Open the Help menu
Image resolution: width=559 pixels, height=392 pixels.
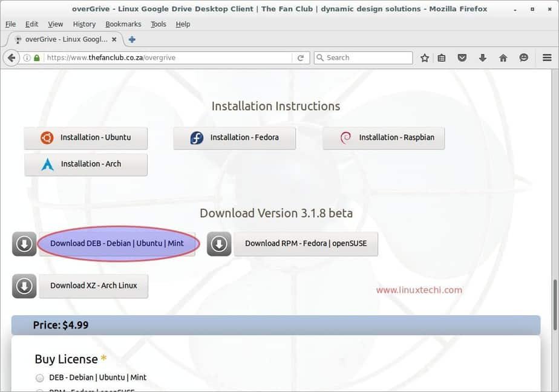[183, 24]
